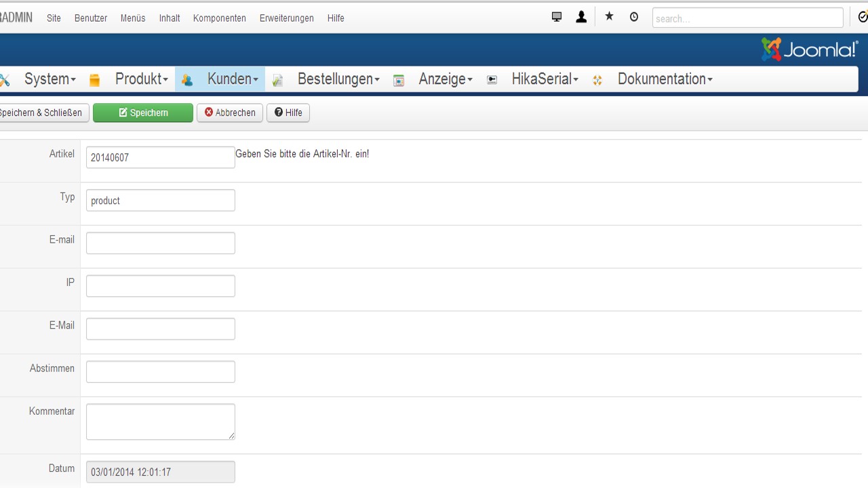Click the star favorites icon
The width and height of the screenshot is (868, 488).
(x=609, y=17)
